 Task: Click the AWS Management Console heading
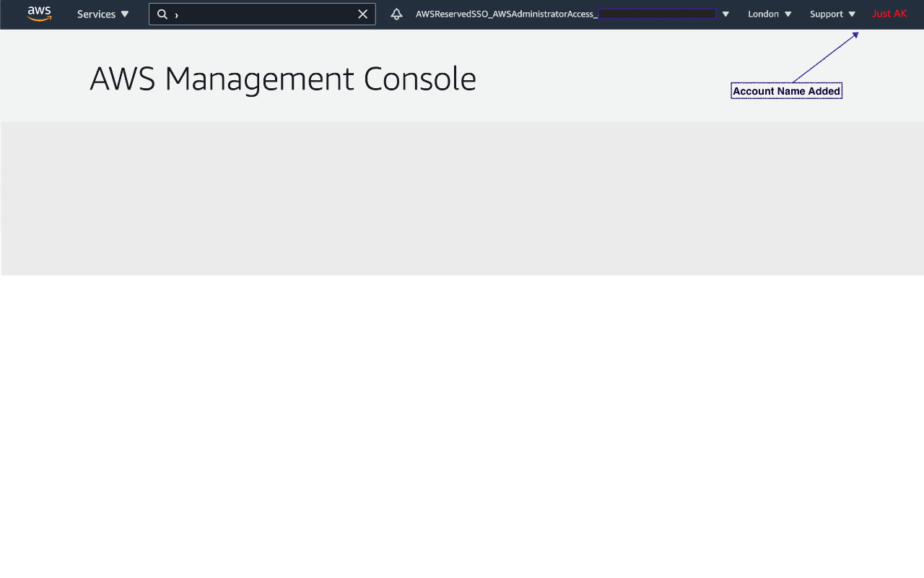tap(283, 79)
